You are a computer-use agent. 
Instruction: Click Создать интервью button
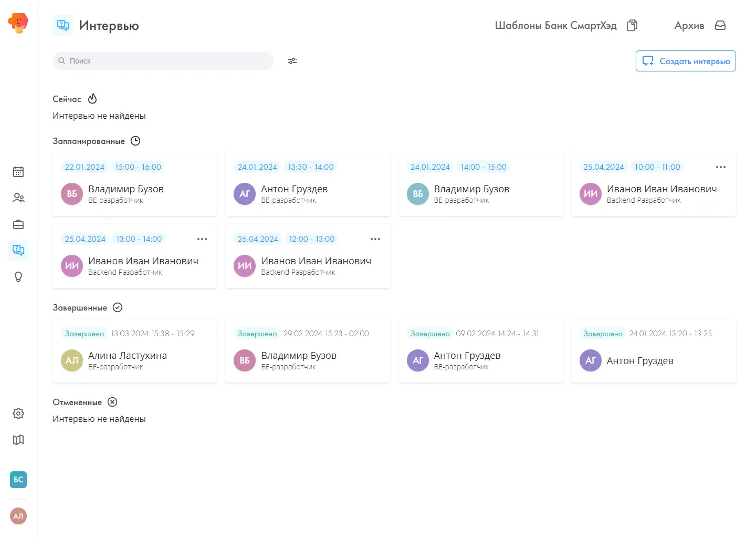pos(686,61)
